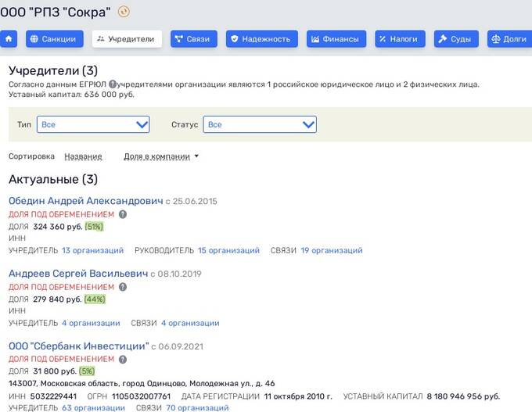This screenshot has width=532, height=412.
Task: Click orange refresh icon near company name
Action: [x=124, y=12]
